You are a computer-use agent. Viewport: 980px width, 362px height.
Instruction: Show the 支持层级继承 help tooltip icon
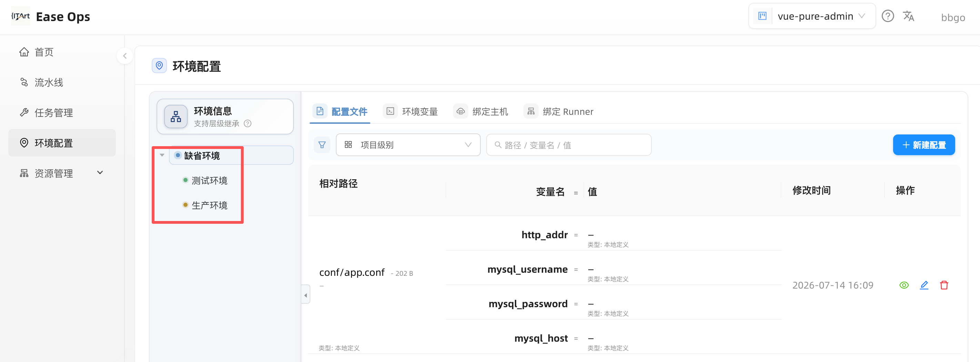(248, 123)
